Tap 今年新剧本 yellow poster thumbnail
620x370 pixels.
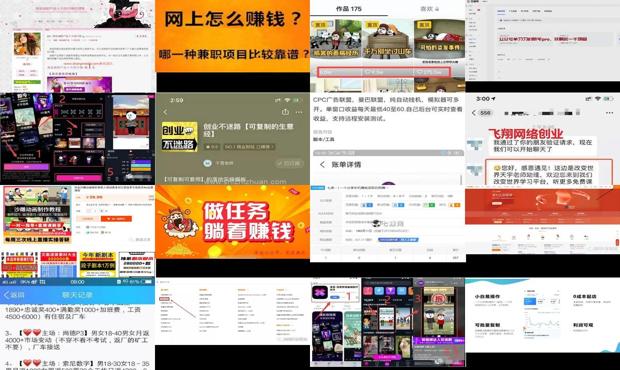(97, 264)
